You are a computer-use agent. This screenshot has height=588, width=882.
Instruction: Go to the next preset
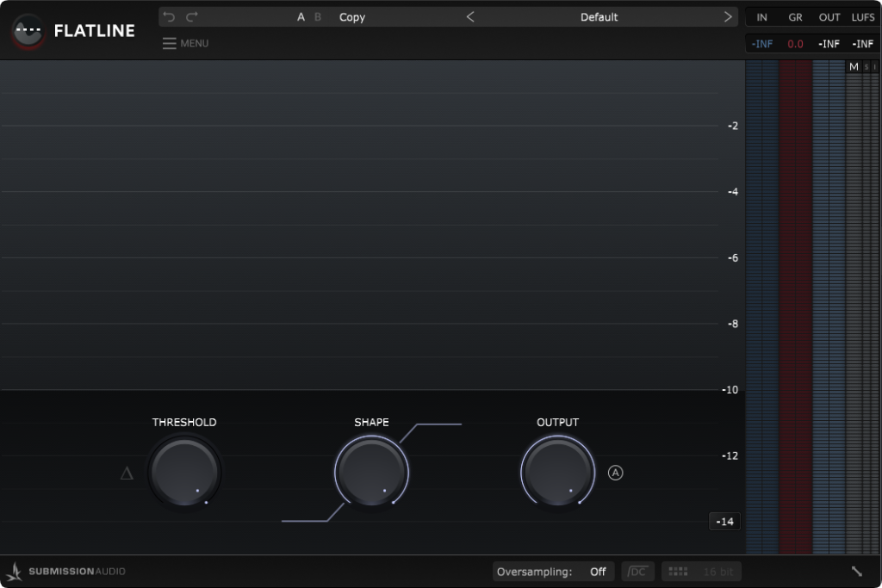pyautogui.click(x=728, y=17)
